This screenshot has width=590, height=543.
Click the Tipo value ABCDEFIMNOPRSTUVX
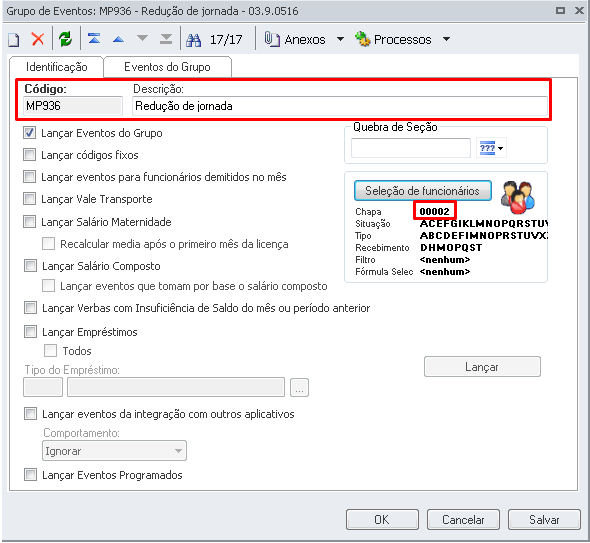[x=484, y=236]
